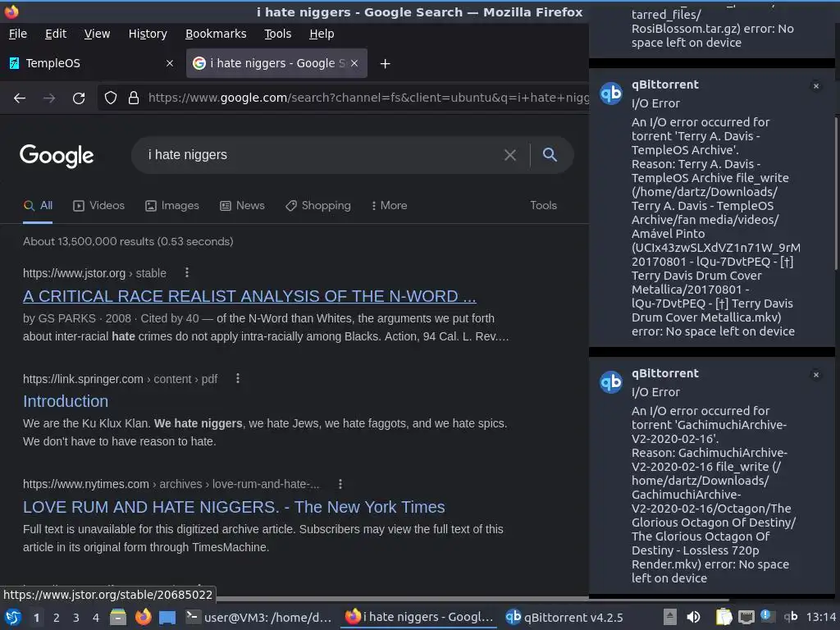The image size is (840, 630).
Task: Go back to the previous page in Firefox
Action: [20, 98]
